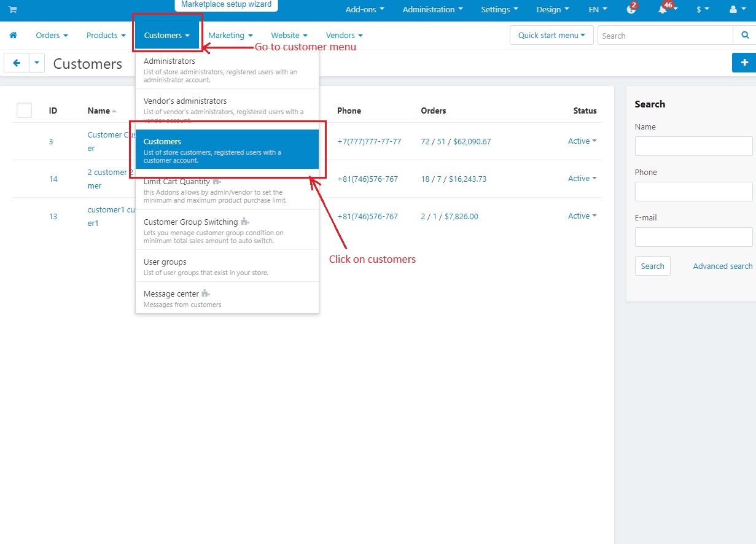Viewport: 756px width, 544px height.
Task: Tick the select-all checkbox in the table header
Action: pyautogui.click(x=24, y=111)
